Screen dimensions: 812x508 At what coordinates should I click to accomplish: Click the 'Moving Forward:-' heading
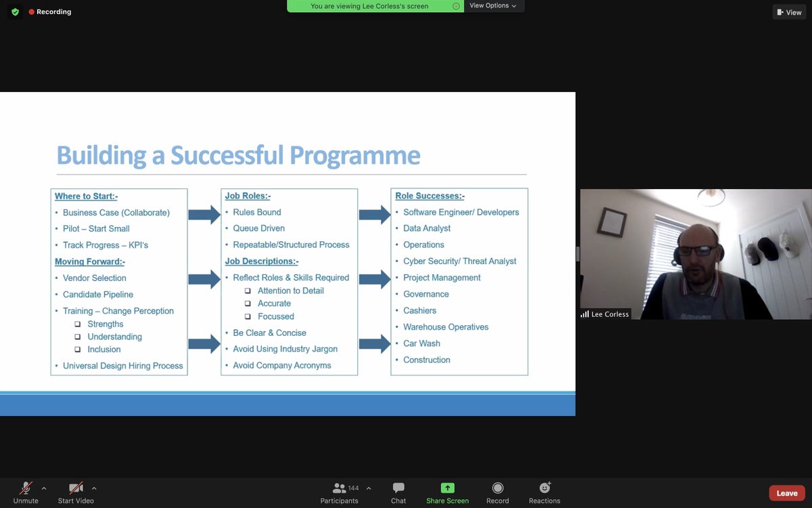tap(90, 261)
